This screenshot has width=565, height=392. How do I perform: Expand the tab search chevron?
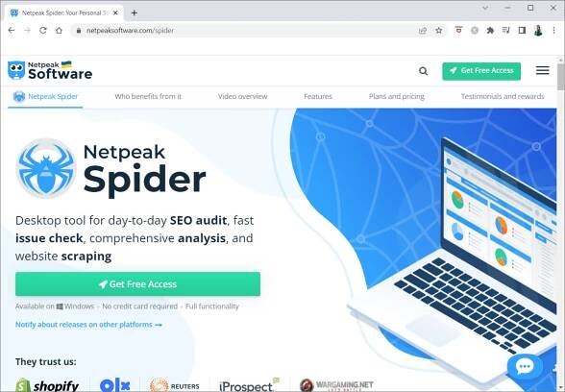pyautogui.click(x=485, y=8)
